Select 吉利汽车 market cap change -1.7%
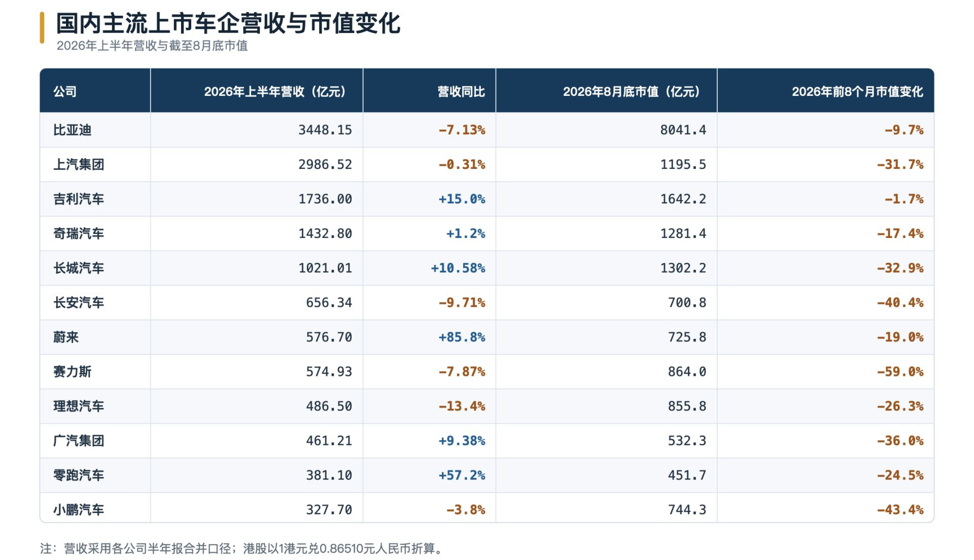This screenshot has width=974, height=560. [x=904, y=199]
